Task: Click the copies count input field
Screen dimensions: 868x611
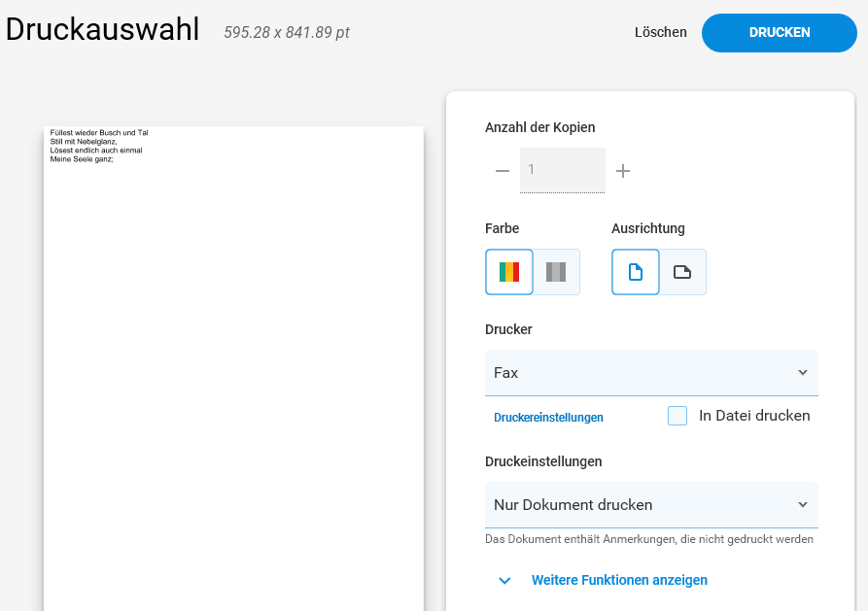Action: [563, 170]
